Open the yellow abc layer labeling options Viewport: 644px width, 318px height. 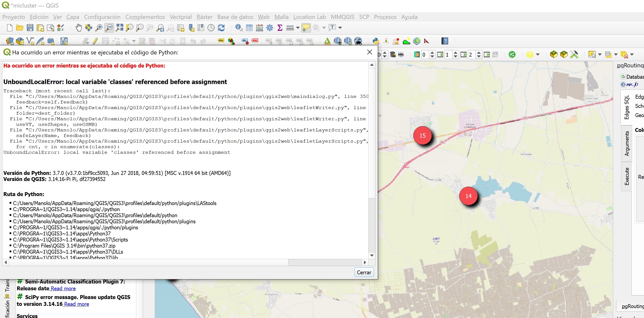[221, 40]
